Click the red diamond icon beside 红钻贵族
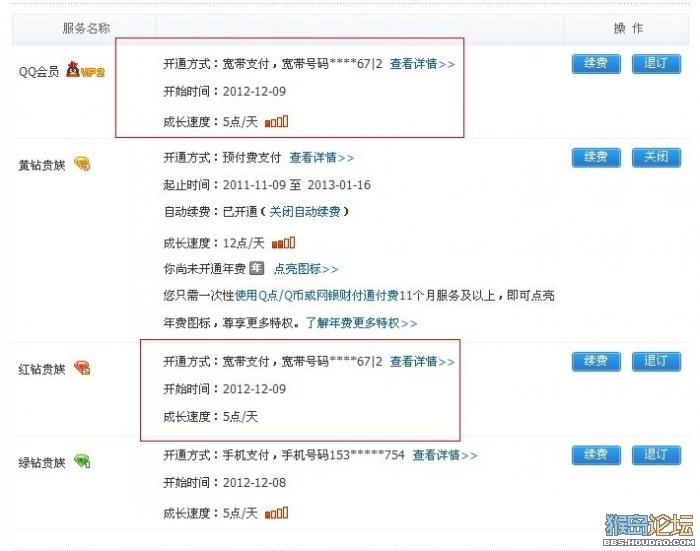This screenshot has width=700, height=551. tap(82, 368)
